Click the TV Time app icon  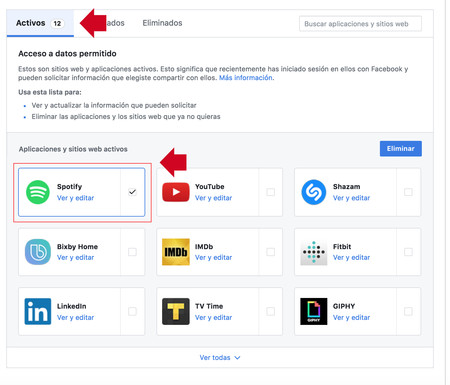pyautogui.click(x=176, y=311)
